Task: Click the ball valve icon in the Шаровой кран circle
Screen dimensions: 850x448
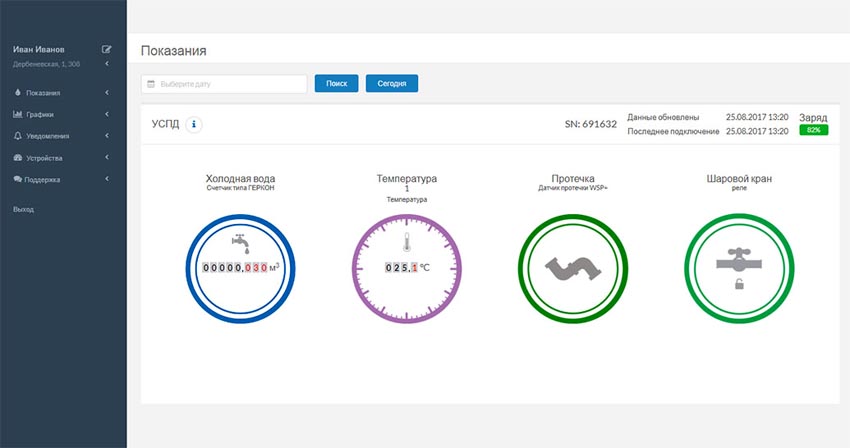Action: (739, 260)
